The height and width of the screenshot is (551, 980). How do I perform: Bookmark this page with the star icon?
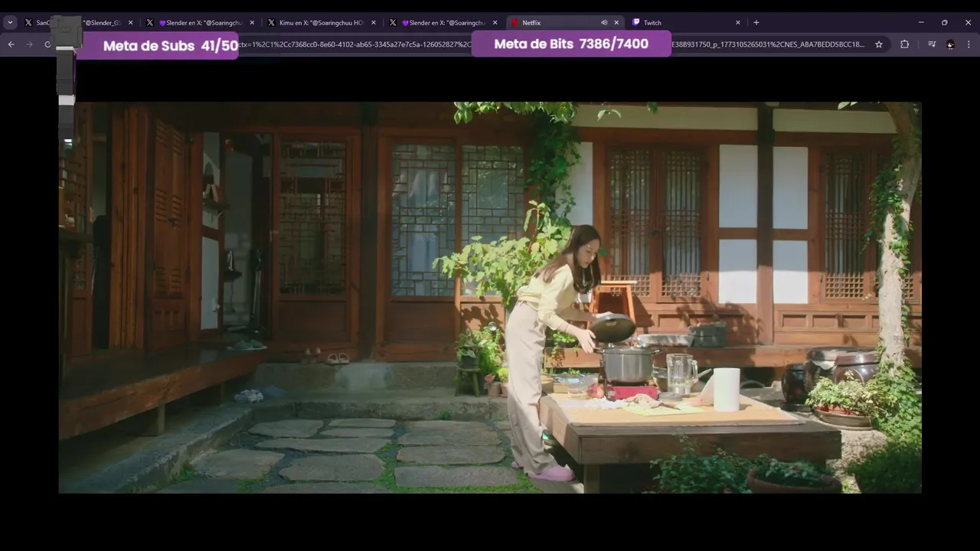tap(879, 44)
